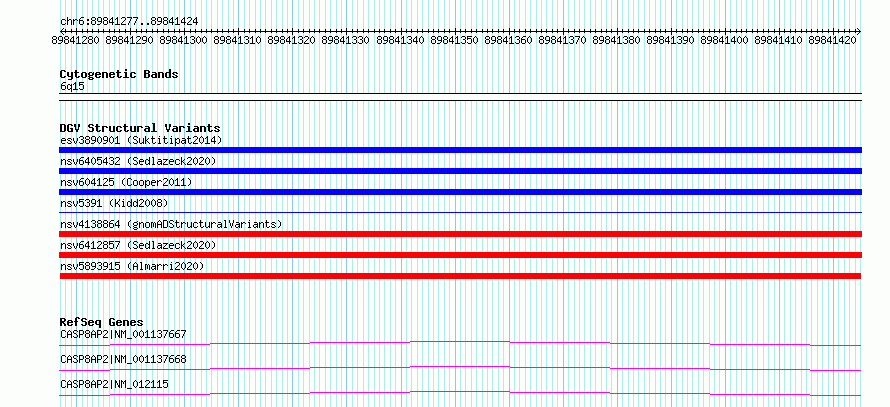The image size is (890, 407).
Task: Select ruler position 89841400
Action: [x=724, y=40]
